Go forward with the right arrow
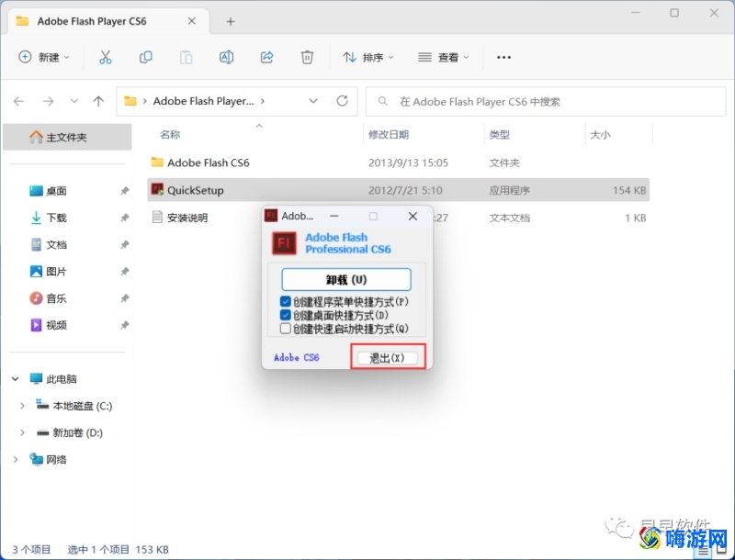735x560 pixels. point(49,101)
